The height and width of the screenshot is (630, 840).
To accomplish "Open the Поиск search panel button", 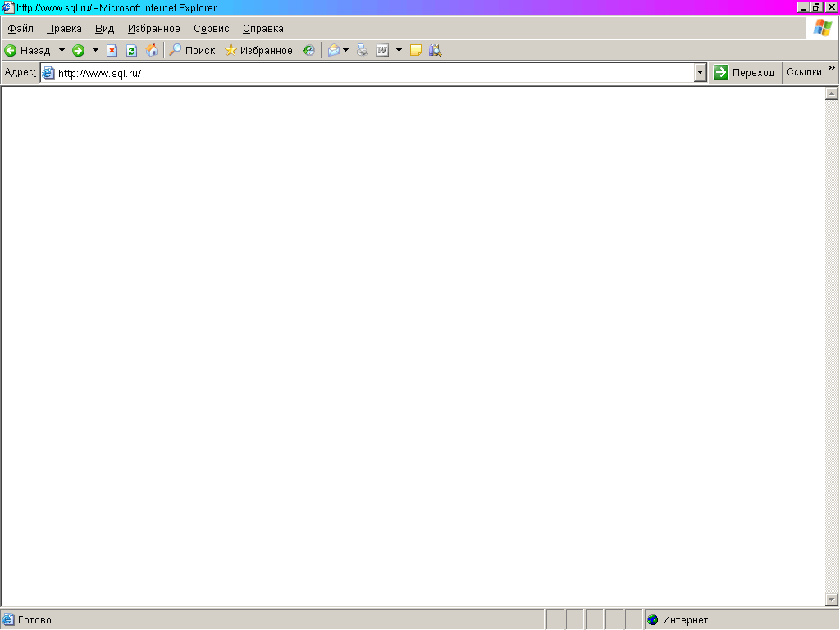I will pos(192,50).
